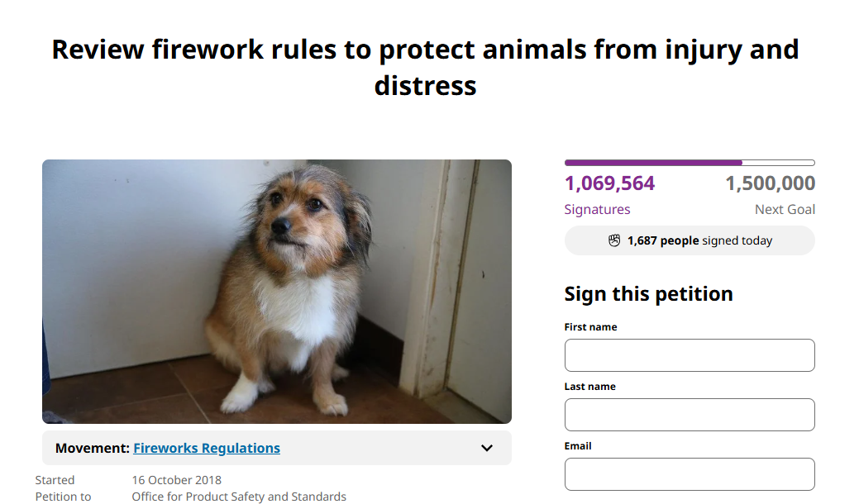The image size is (859, 504).
Task: Expand the Fireworks Regulations movement section
Action: click(x=486, y=448)
